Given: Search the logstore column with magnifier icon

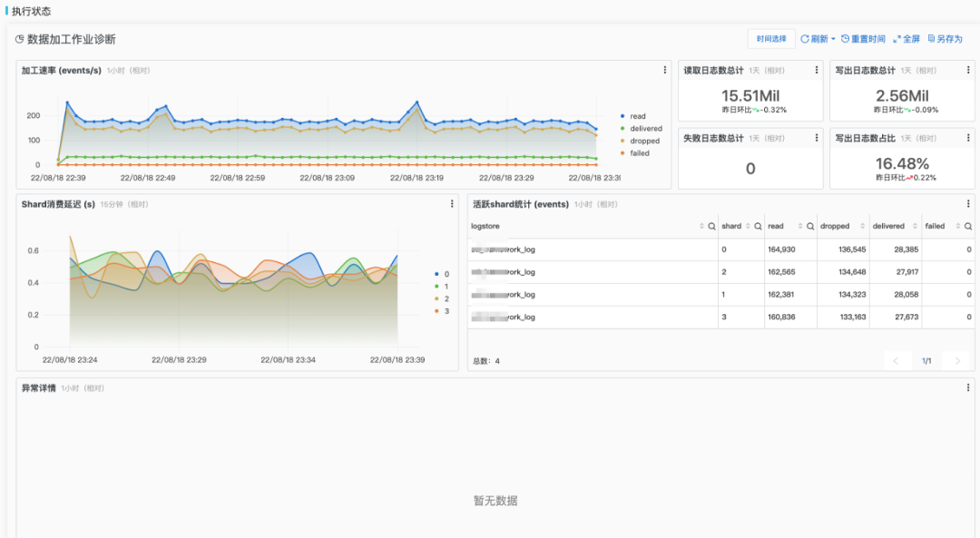Looking at the screenshot, I should (711, 226).
